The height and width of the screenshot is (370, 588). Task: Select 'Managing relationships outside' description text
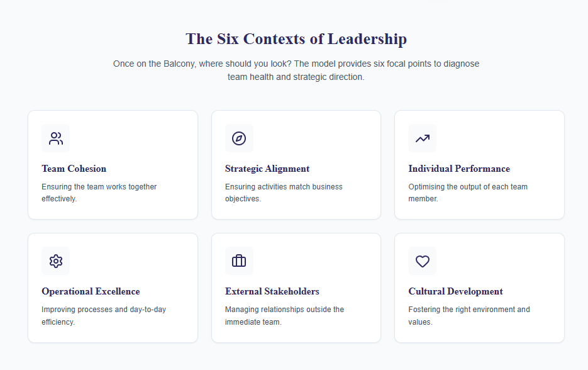click(284, 315)
